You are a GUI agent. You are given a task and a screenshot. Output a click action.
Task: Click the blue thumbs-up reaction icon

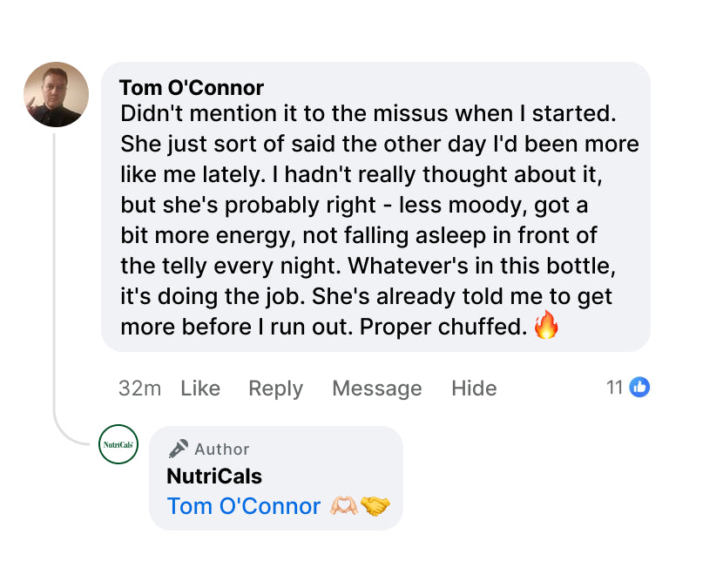pyautogui.click(x=639, y=387)
